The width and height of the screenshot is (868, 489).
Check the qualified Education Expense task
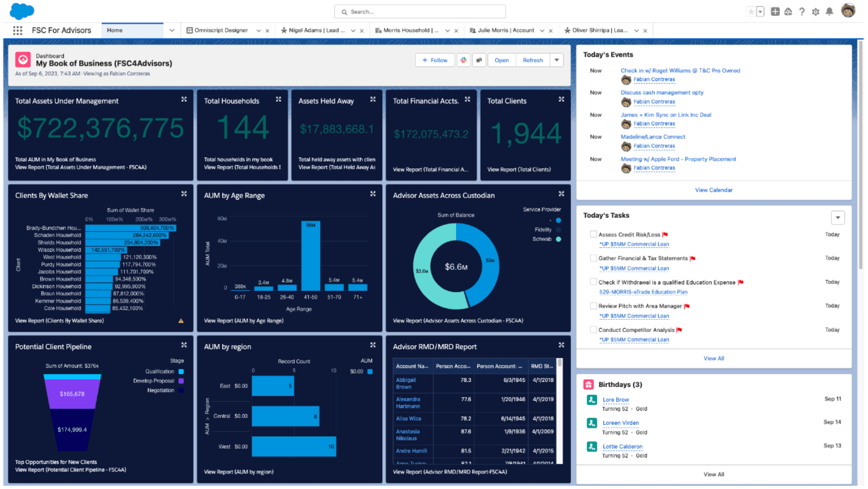[593, 282]
